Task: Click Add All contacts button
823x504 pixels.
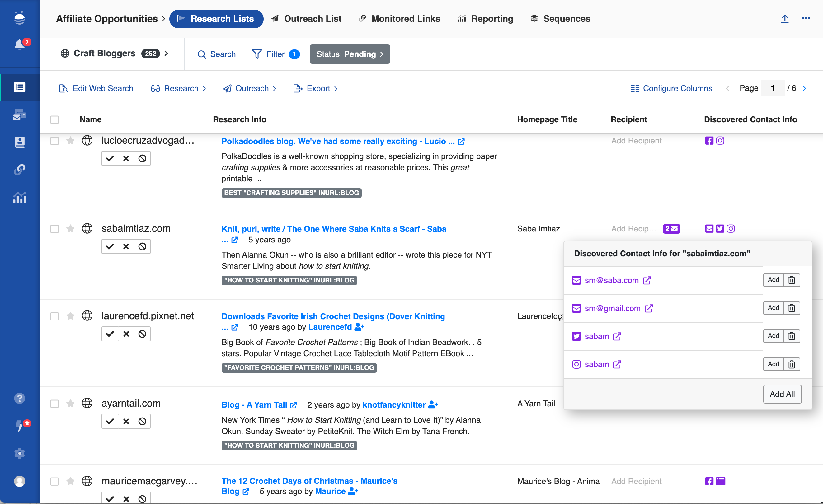Action: click(782, 394)
